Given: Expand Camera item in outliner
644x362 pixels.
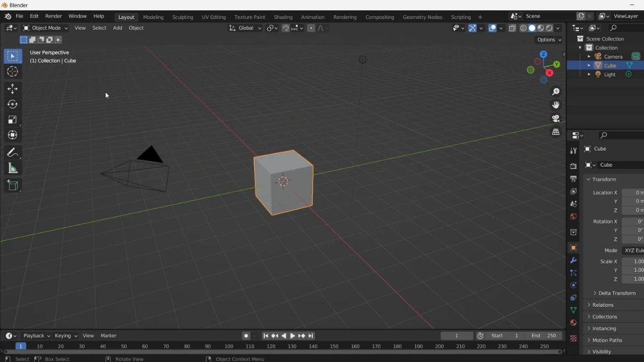Looking at the screenshot, I should tap(589, 56).
